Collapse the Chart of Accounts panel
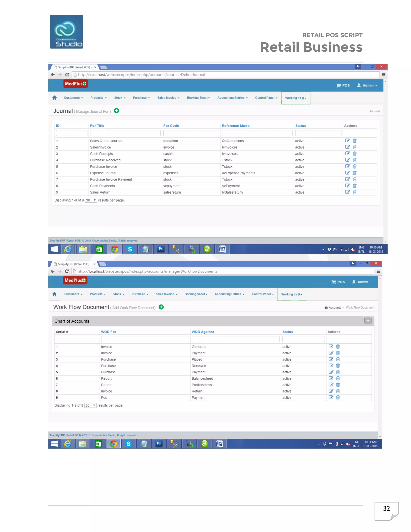The width and height of the screenshot is (411, 532). (x=368, y=321)
